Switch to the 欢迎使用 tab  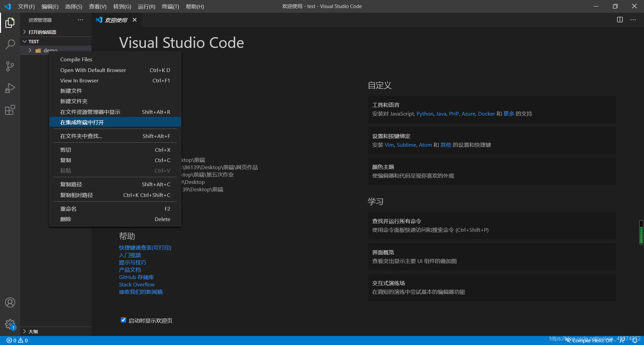[x=116, y=20]
